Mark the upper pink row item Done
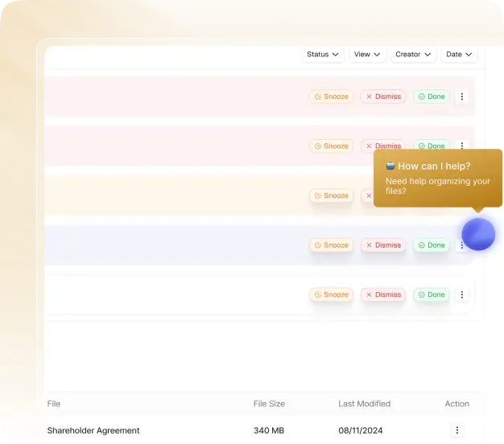This screenshot has height=444, width=504. [x=432, y=97]
